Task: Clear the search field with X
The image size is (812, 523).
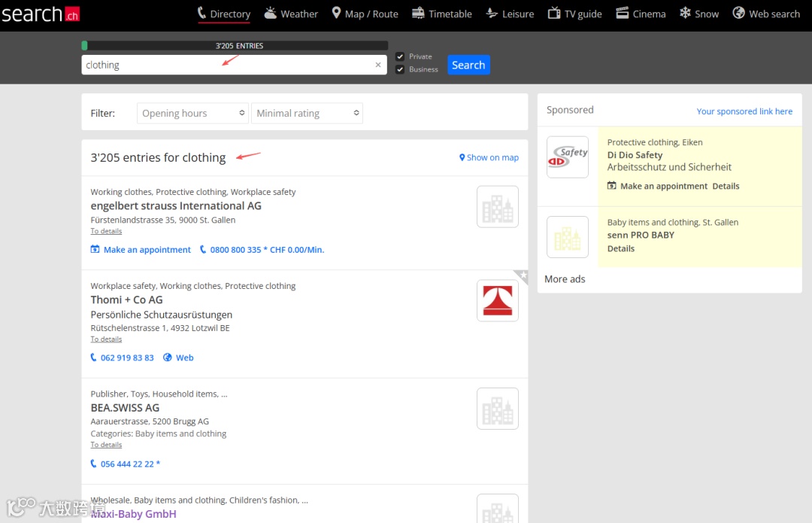Action: [x=378, y=65]
